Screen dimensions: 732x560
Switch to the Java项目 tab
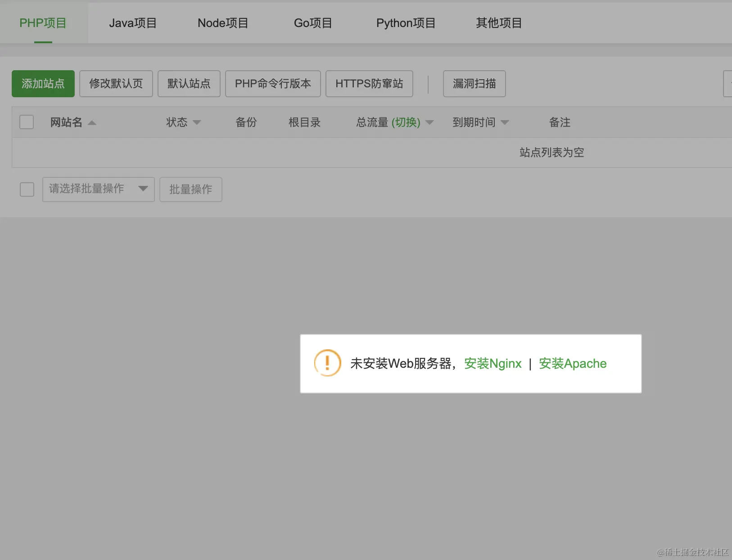tap(132, 23)
